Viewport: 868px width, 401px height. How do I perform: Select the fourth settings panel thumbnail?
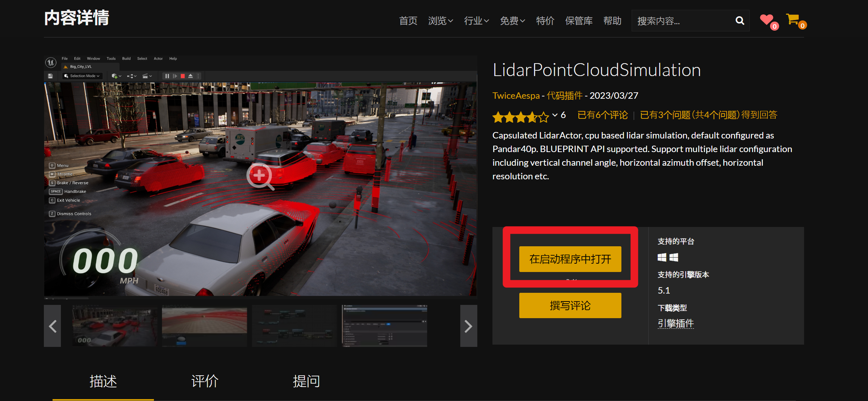click(x=385, y=326)
